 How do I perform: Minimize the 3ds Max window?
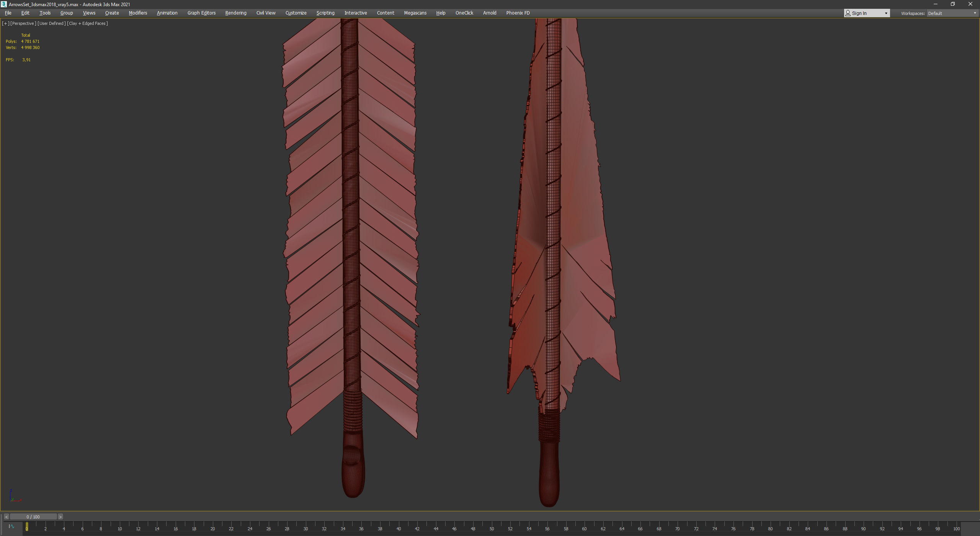point(936,4)
